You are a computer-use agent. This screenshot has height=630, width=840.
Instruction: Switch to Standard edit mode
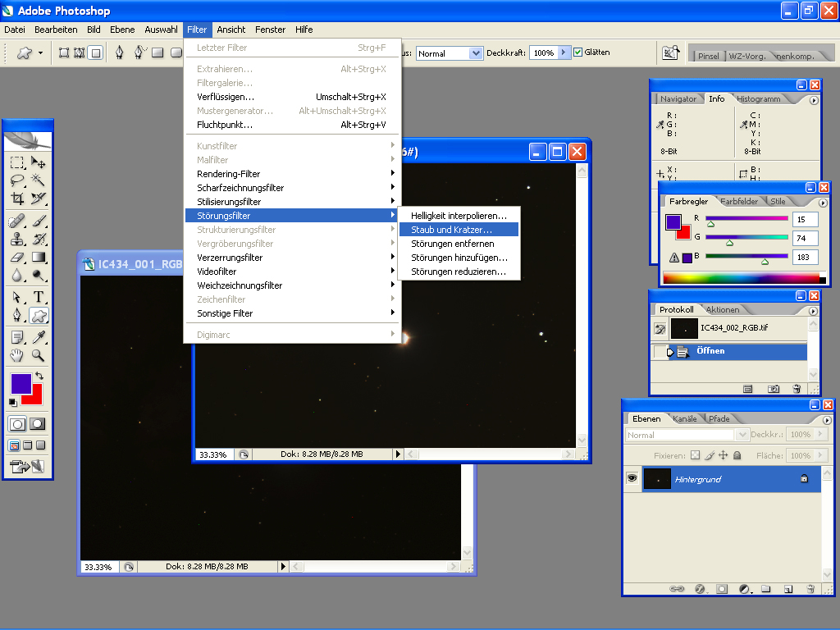[x=17, y=424]
